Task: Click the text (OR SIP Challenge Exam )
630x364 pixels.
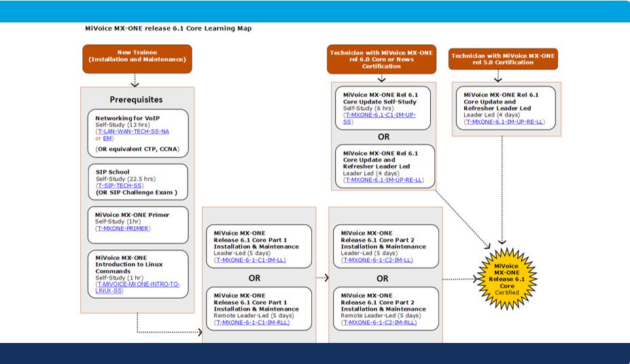Action: 136,193
